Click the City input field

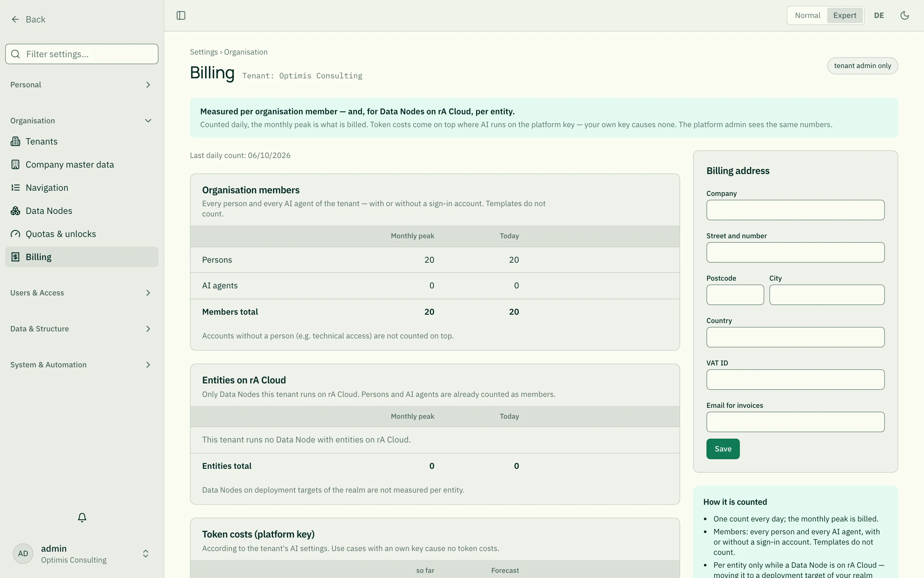[x=827, y=295]
